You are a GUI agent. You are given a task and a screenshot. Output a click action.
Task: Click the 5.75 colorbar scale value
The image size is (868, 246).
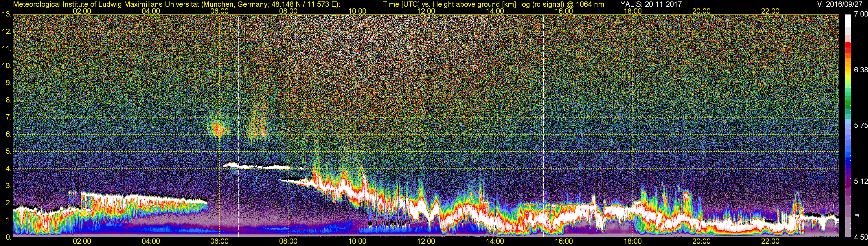coord(860,125)
